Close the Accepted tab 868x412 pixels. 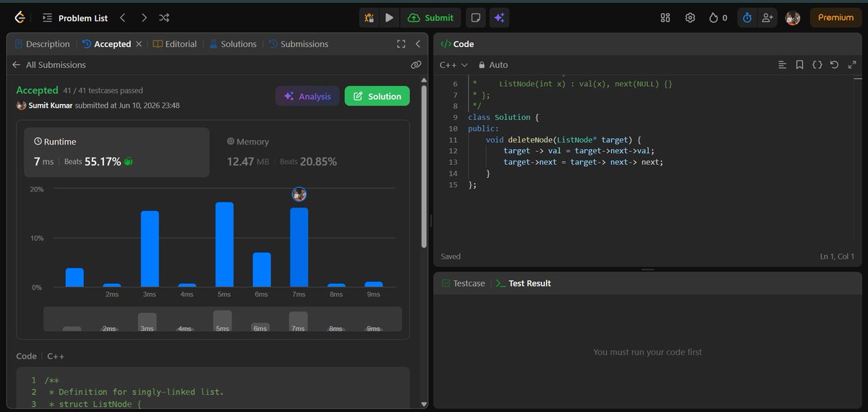[x=139, y=44]
